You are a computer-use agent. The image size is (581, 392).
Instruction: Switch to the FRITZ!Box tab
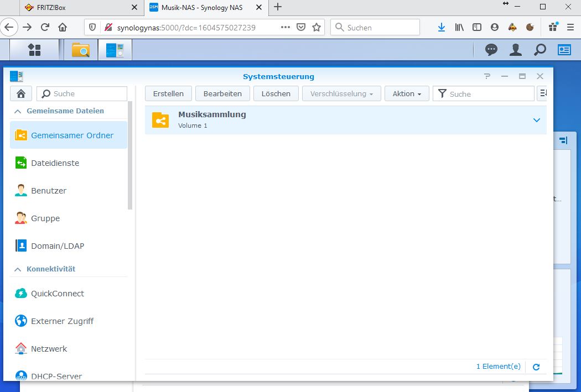(x=81, y=7)
